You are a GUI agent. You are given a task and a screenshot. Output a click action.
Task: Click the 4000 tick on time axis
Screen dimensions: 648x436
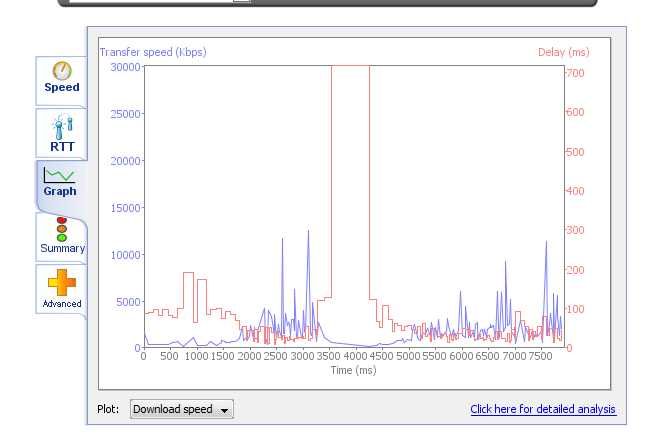(x=355, y=356)
